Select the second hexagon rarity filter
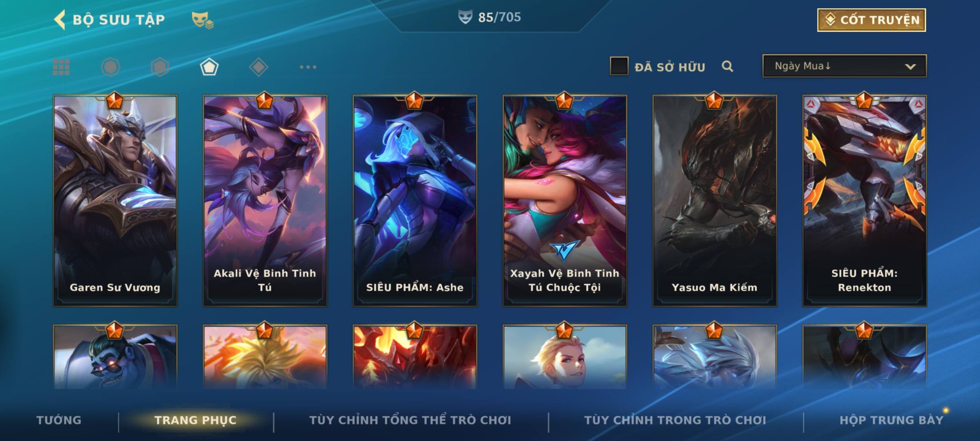The width and height of the screenshot is (980, 441). 160,67
